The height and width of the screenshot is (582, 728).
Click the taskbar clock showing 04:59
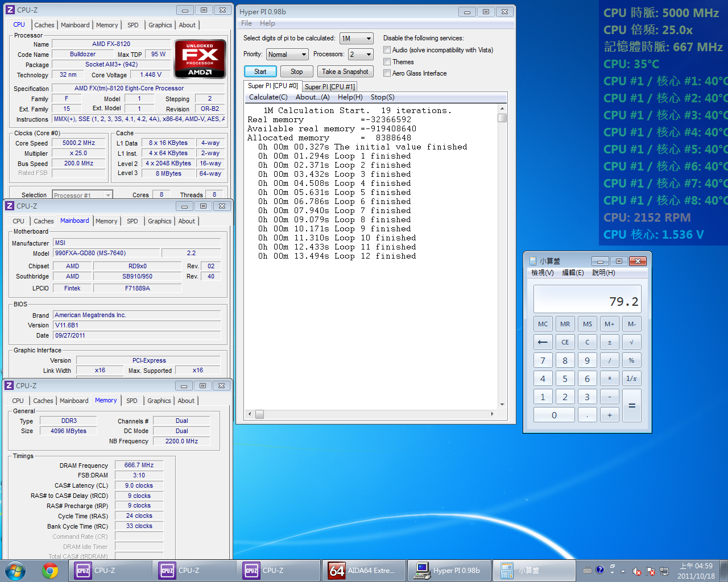click(x=696, y=571)
